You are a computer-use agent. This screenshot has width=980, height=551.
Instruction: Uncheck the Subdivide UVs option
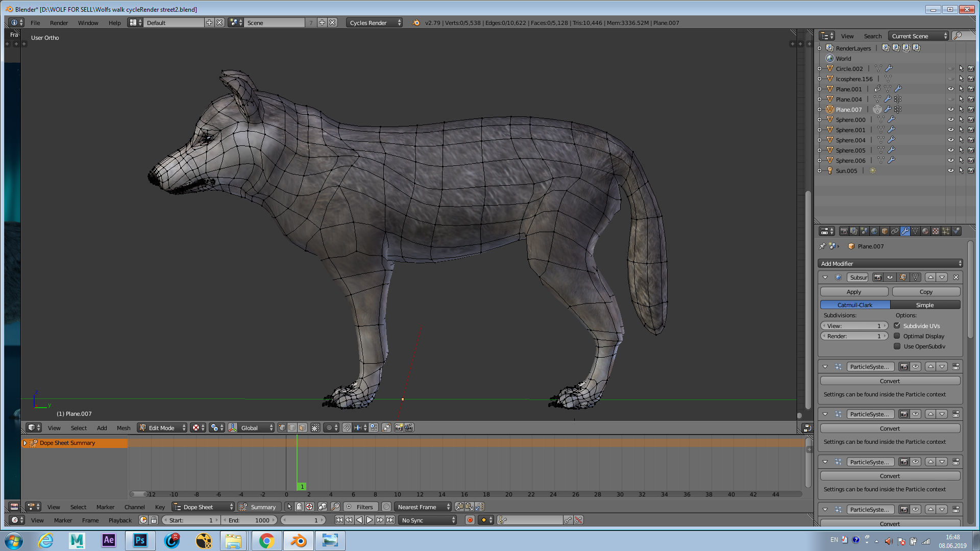(x=897, y=326)
